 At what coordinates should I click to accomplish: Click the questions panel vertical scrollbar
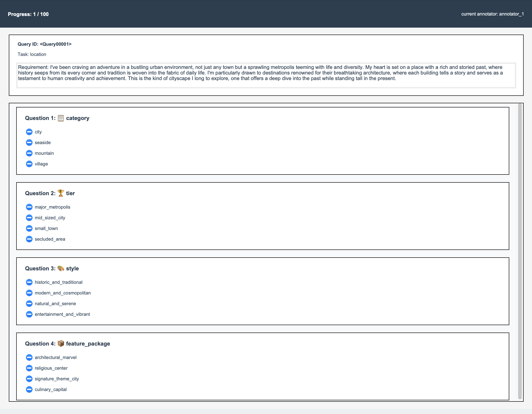tap(519, 251)
